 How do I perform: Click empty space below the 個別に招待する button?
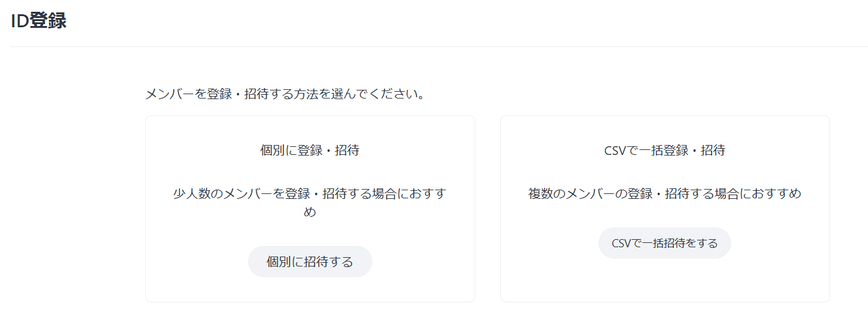pyautogui.click(x=310, y=289)
